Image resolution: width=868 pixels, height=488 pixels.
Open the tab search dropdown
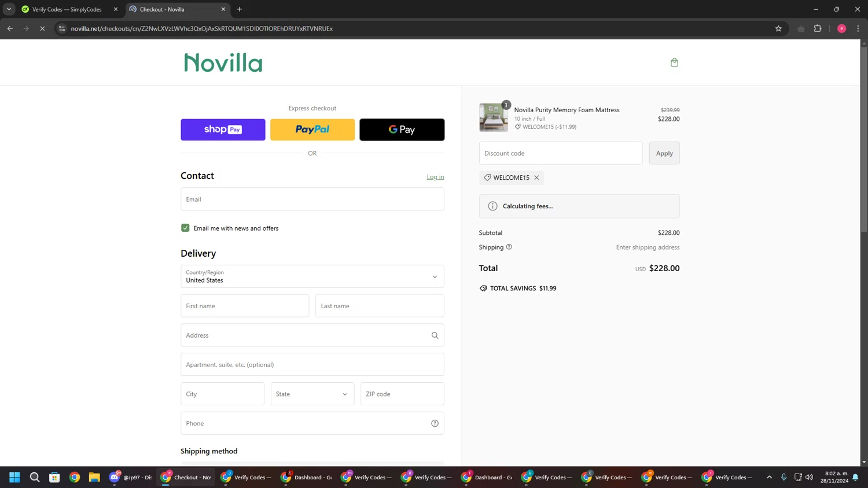tap(9, 9)
